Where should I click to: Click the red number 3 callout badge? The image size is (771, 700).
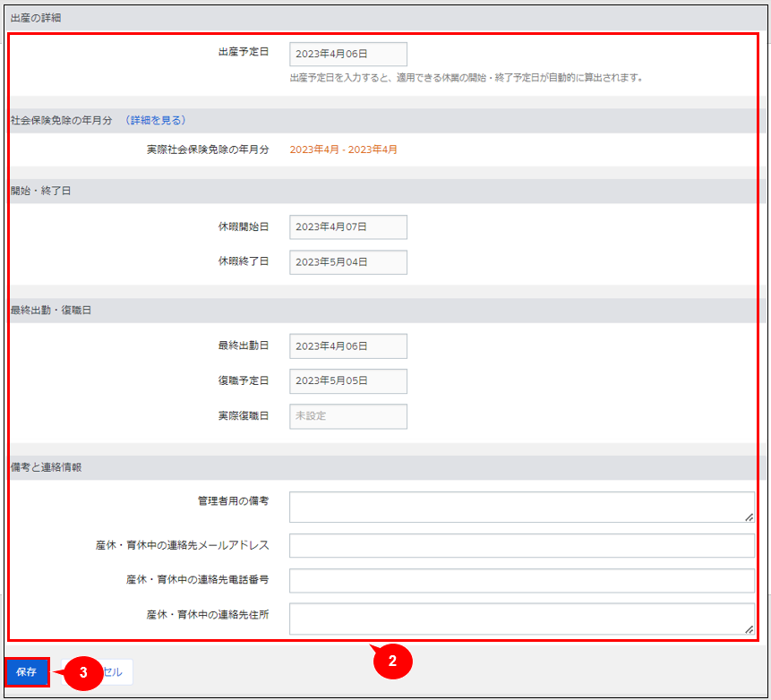(x=83, y=673)
